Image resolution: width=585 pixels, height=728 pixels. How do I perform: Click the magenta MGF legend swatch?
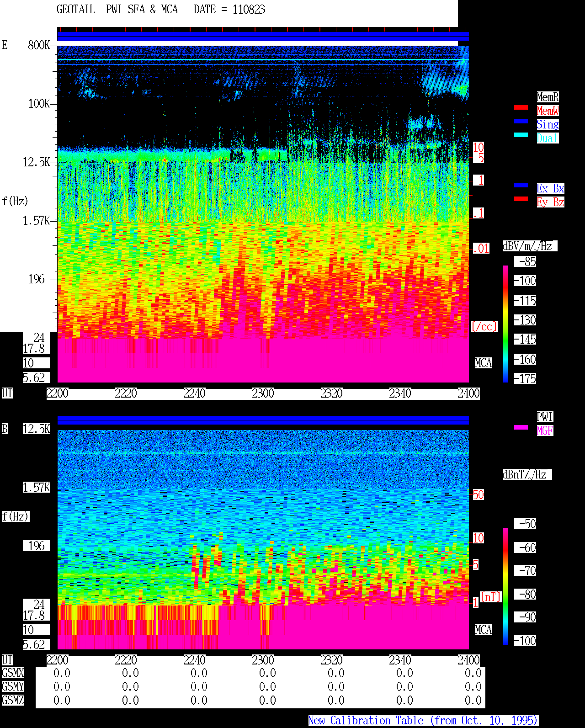click(x=521, y=427)
